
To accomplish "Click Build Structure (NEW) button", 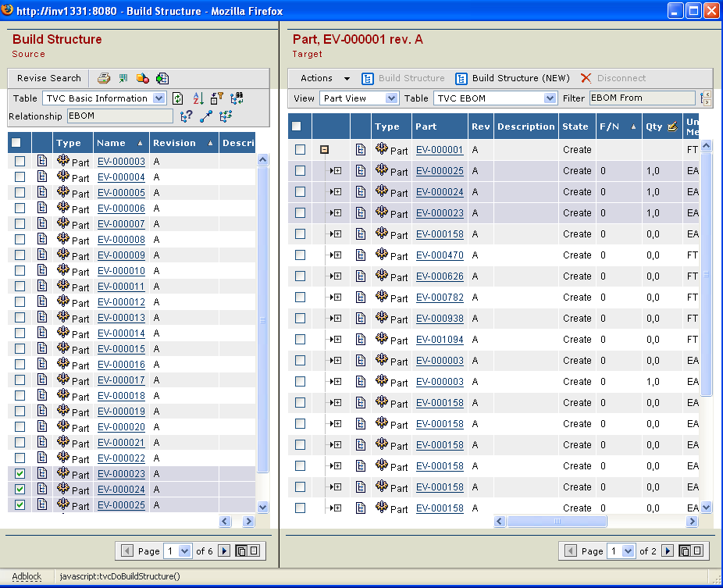I will pyautogui.click(x=513, y=78).
